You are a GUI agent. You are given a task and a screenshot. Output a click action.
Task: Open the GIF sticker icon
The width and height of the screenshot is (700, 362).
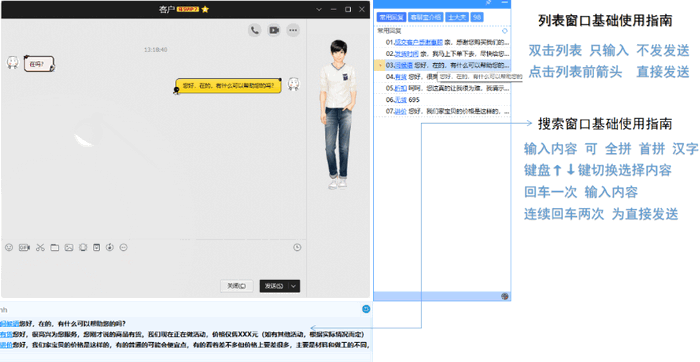pos(24,247)
